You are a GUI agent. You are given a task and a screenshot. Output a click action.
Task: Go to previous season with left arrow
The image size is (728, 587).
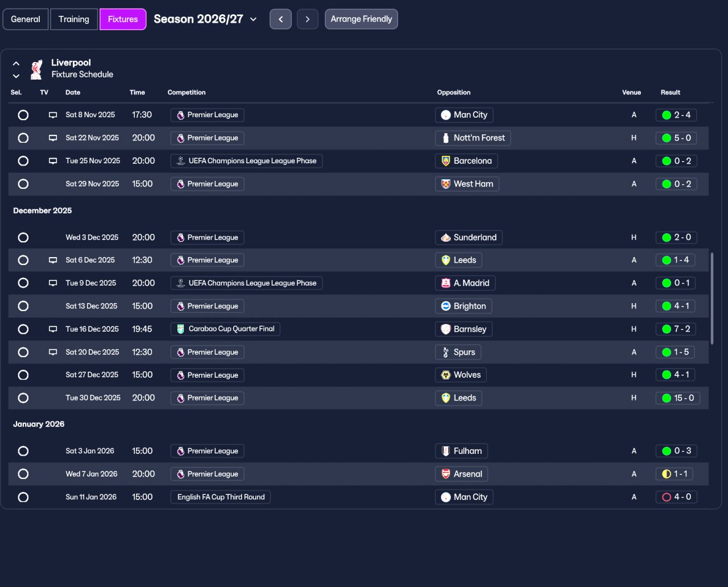coord(280,19)
